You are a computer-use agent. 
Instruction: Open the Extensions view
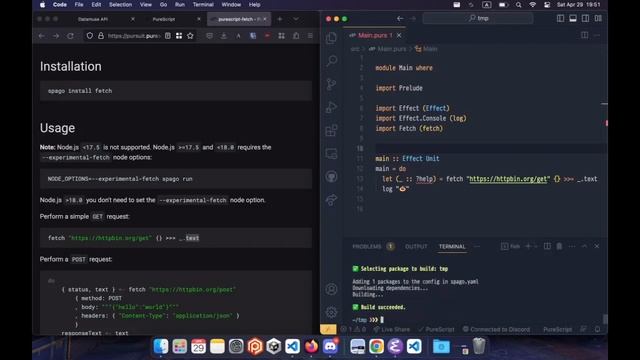(331, 131)
